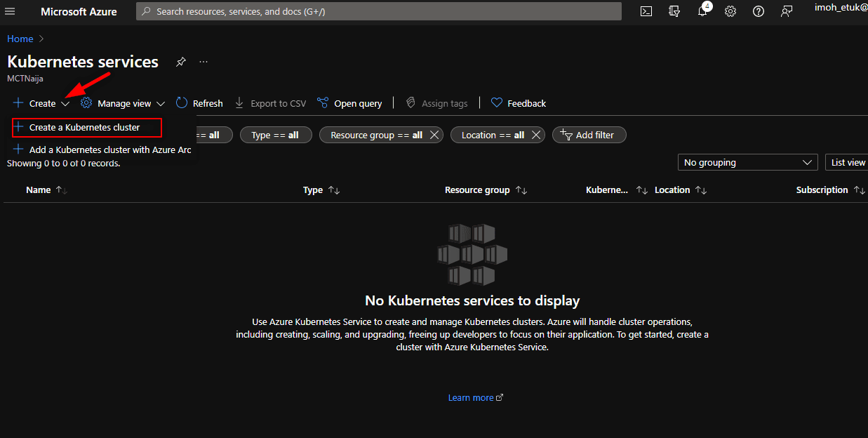Open the hamburger portal menu
The height and width of the screenshot is (438, 868).
click(x=11, y=11)
